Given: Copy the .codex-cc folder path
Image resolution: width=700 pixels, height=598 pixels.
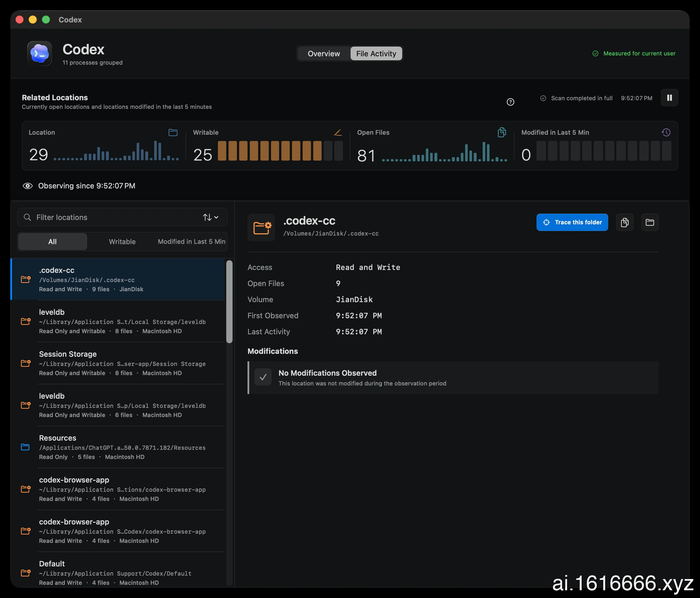Looking at the screenshot, I should coord(625,222).
